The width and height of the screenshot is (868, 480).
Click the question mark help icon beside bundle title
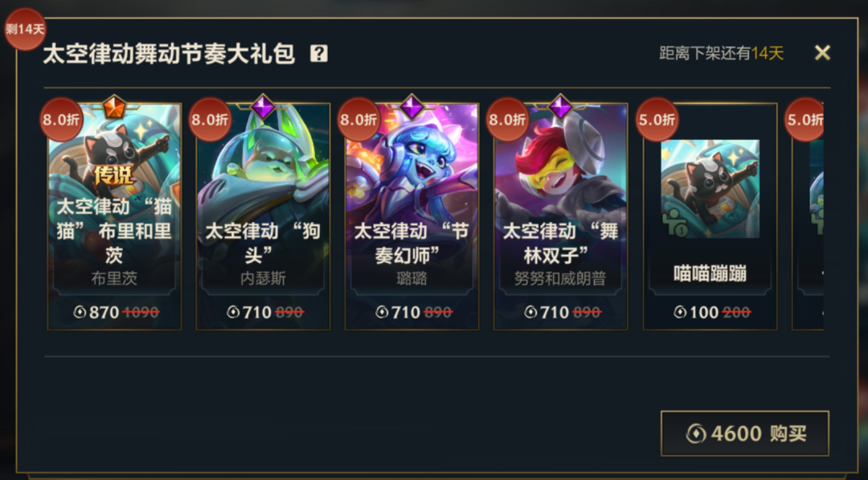tap(319, 54)
